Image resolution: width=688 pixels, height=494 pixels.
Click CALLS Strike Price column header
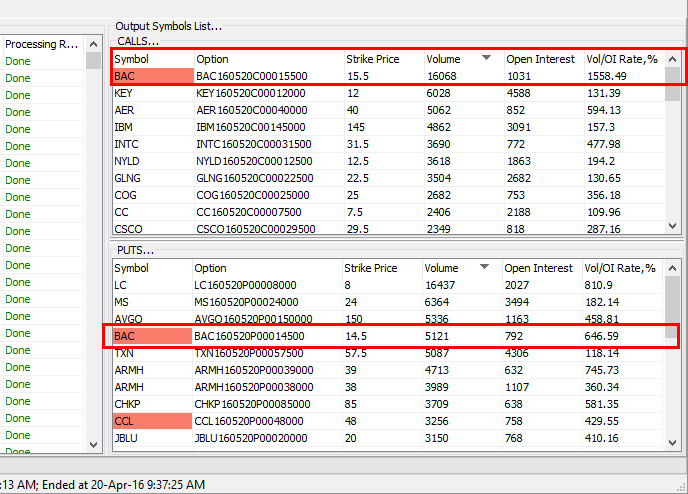pyautogui.click(x=384, y=59)
